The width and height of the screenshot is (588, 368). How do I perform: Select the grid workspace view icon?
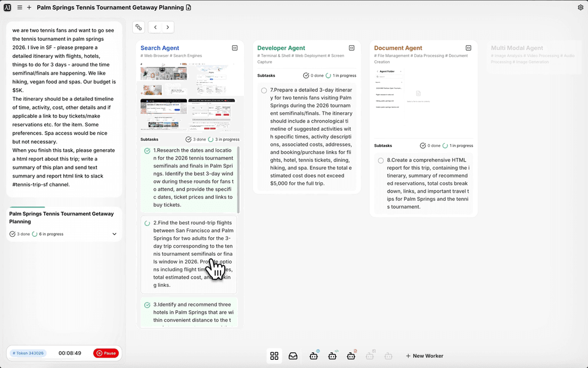(274, 356)
